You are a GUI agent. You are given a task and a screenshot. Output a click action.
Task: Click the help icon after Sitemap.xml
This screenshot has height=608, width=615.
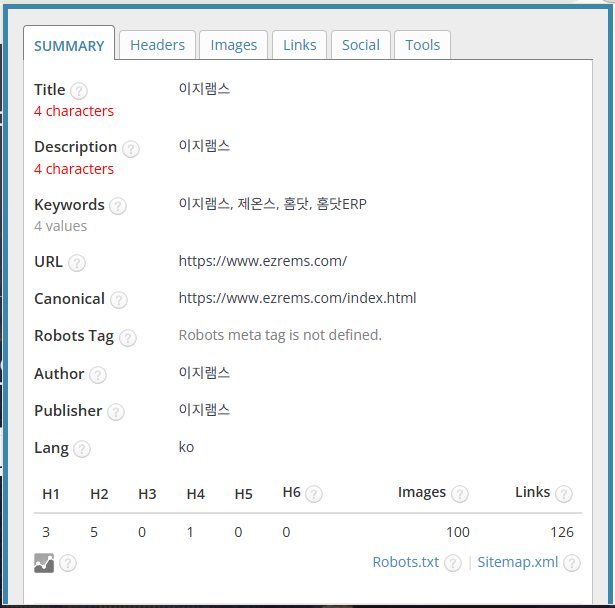coord(571,563)
